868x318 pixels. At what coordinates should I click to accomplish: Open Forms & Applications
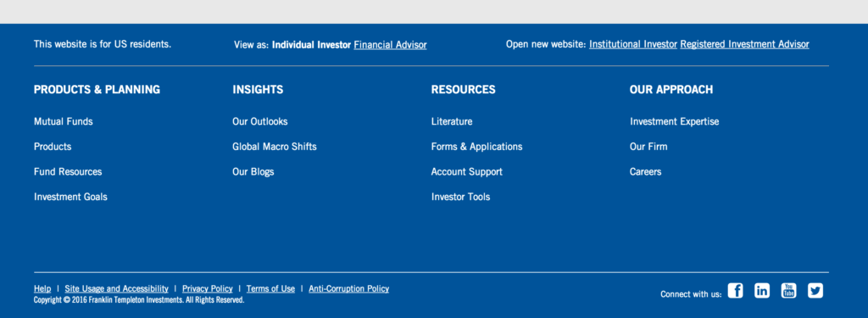pyautogui.click(x=476, y=147)
